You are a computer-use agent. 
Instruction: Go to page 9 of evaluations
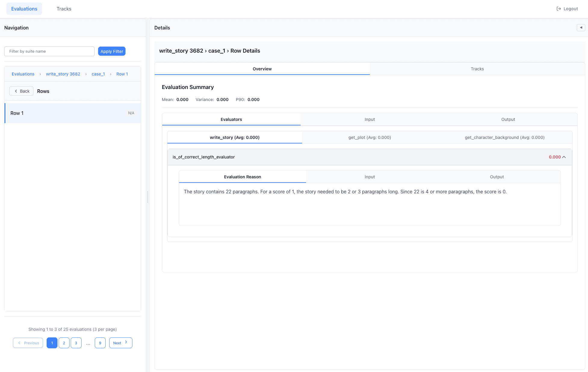(100, 343)
